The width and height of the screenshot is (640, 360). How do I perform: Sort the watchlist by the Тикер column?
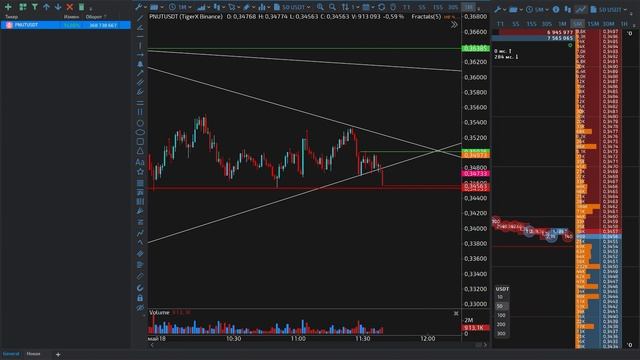(11, 17)
